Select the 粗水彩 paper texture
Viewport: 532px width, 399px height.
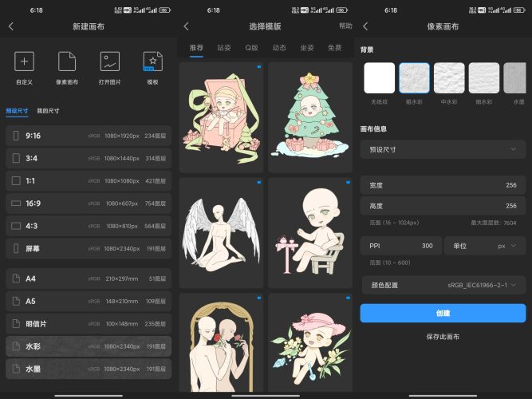pyautogui.click(x=414, y=78)
